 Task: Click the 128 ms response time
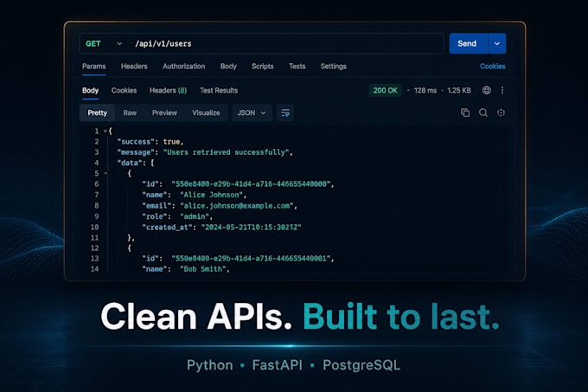coord(425,90)
